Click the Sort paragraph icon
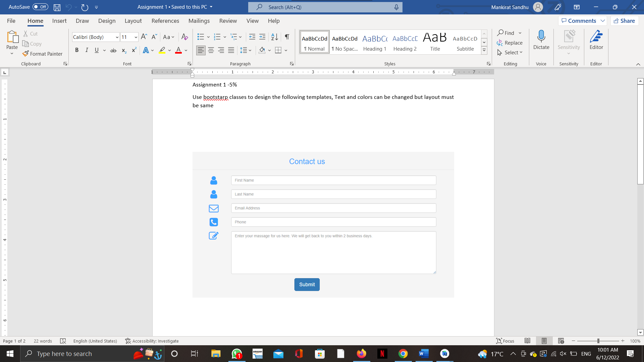Screen dimensions: 644x362 (x=274, y=37)
